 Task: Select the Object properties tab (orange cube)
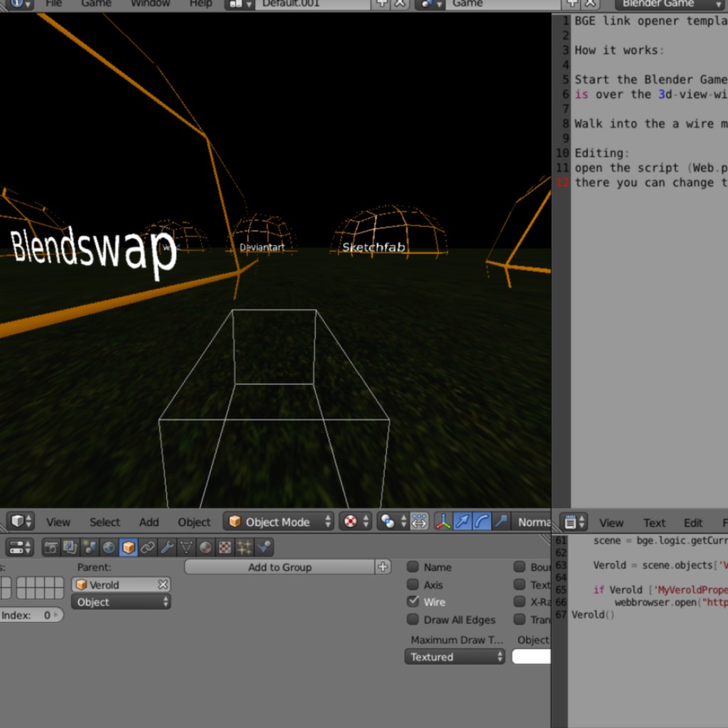[128, 547]
